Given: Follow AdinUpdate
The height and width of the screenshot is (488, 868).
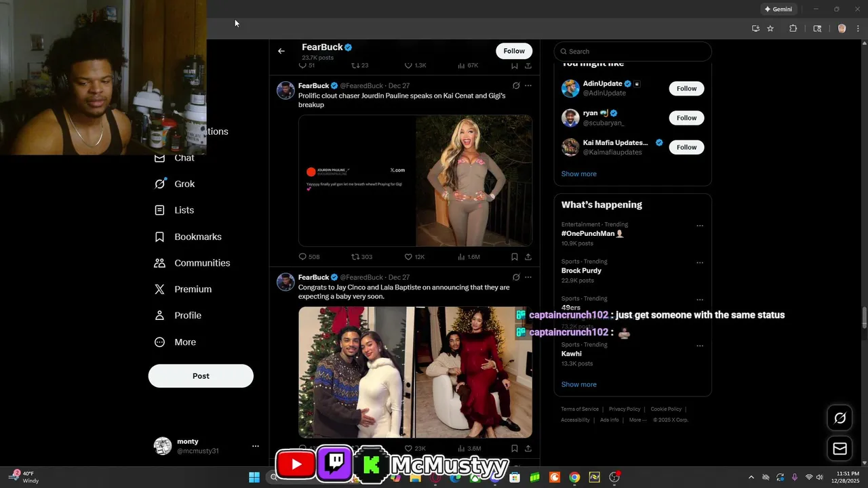Looking at the screenshot, I should [686, 89].
